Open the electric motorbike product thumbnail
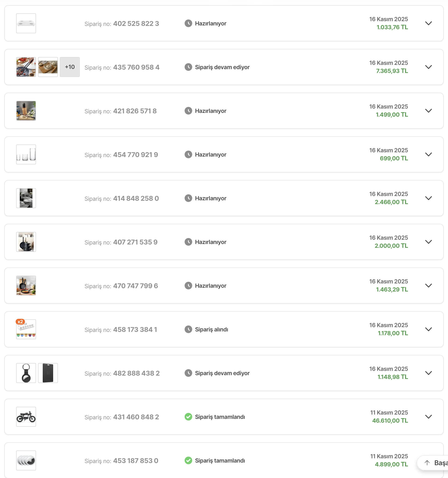 [26, 417]
